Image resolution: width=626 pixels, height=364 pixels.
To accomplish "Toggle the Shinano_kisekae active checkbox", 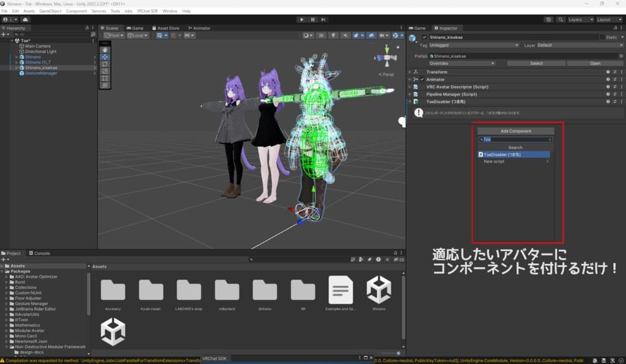I will pos(425,38).
